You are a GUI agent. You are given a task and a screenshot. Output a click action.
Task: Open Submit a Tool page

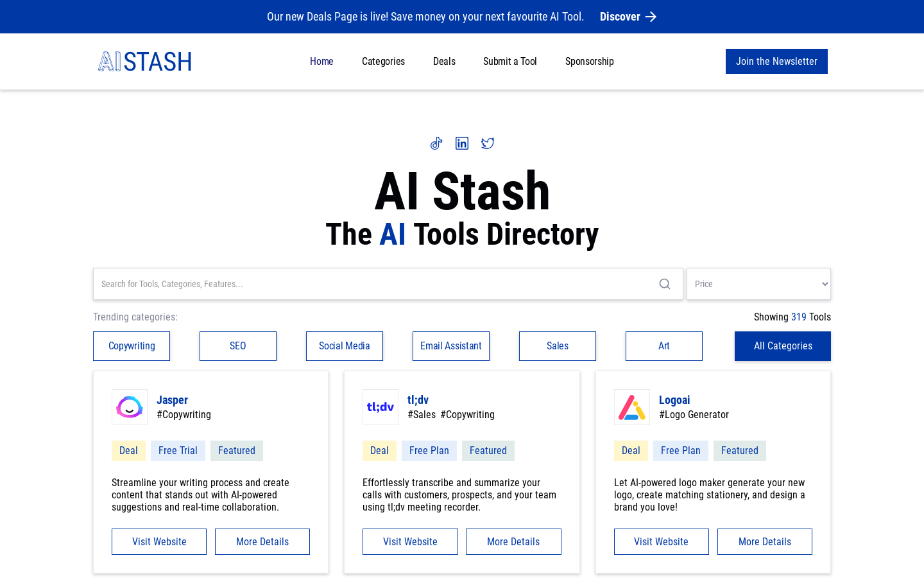510,62
